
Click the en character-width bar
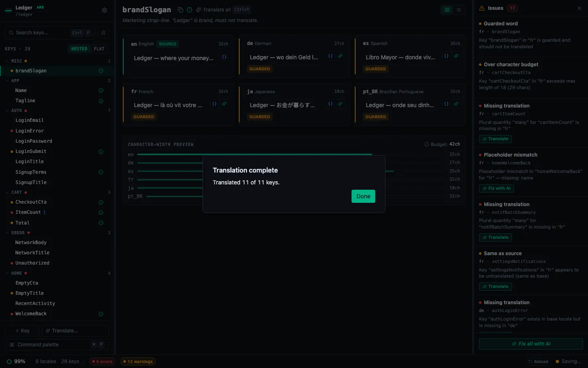(291, 155)
